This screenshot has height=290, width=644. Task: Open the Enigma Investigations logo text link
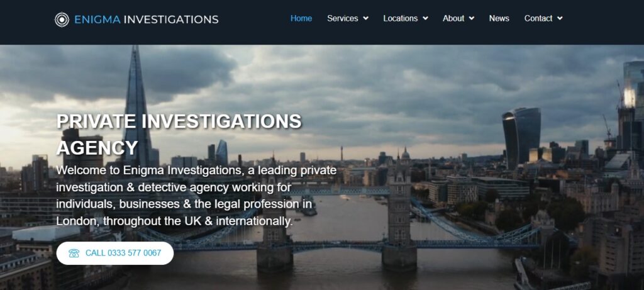(x=146, y=20)
